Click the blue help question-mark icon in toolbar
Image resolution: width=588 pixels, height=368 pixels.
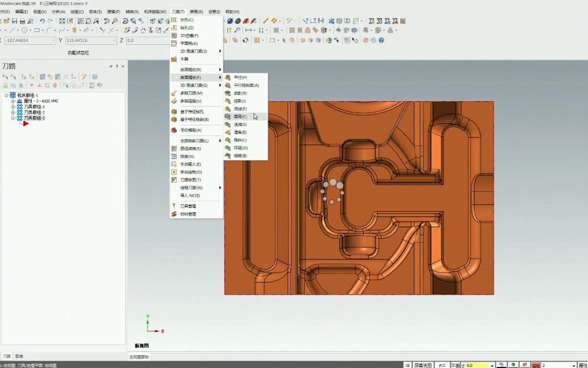(x=381, y=40)
